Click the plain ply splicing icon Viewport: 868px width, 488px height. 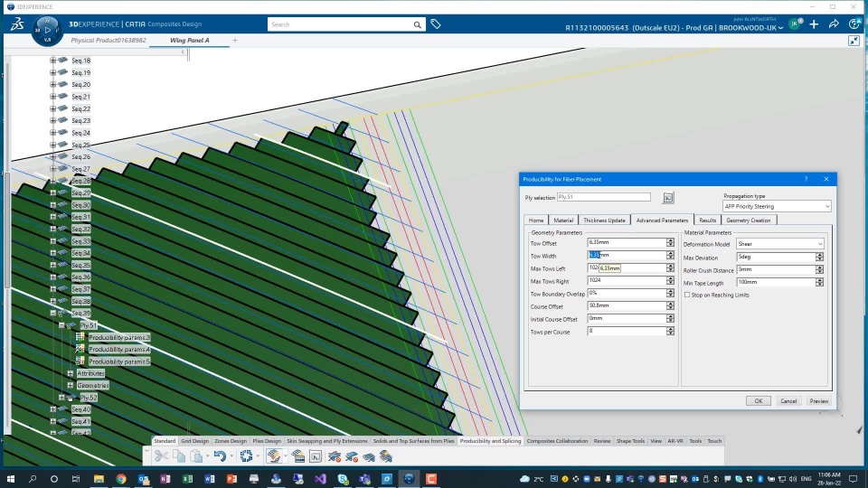tap(369, 455)
